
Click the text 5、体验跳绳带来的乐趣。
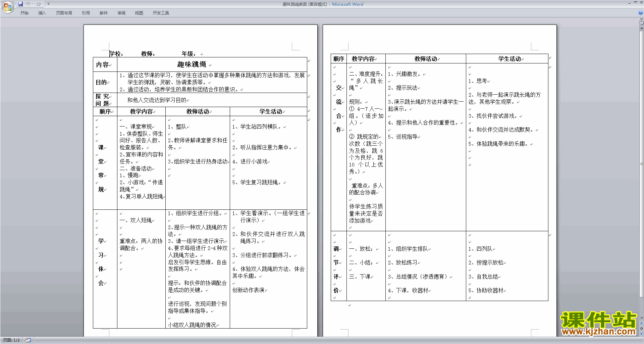coord(499,144)
